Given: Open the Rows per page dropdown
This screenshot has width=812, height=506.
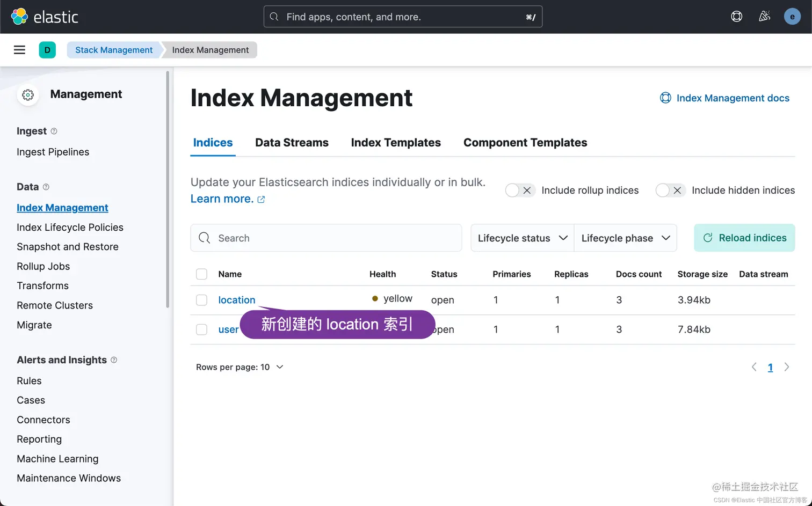Looking at the screenshot, I should coord(239,367).
